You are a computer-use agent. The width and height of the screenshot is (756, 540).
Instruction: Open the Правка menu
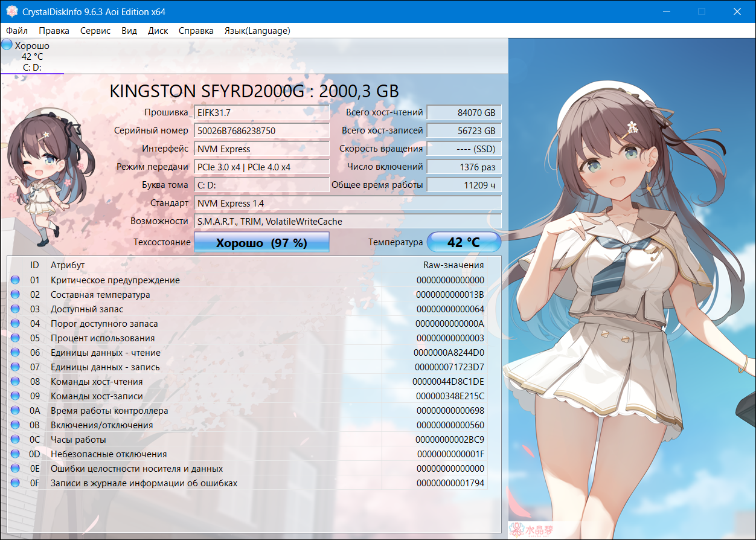54,30
